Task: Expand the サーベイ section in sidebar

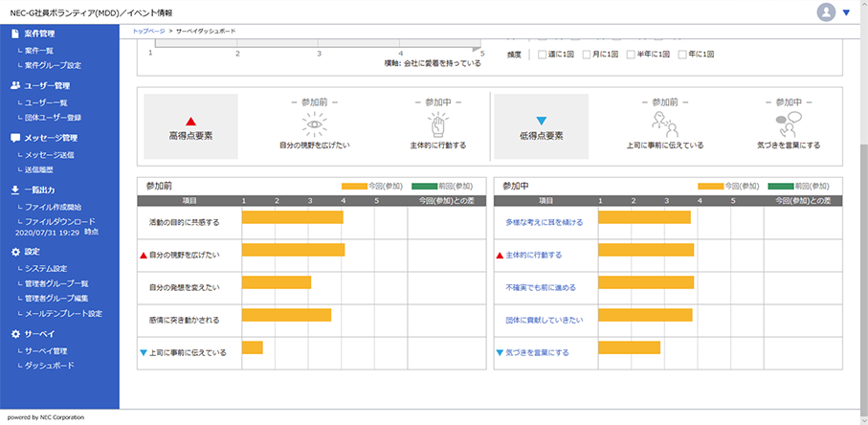Action: 38,334
